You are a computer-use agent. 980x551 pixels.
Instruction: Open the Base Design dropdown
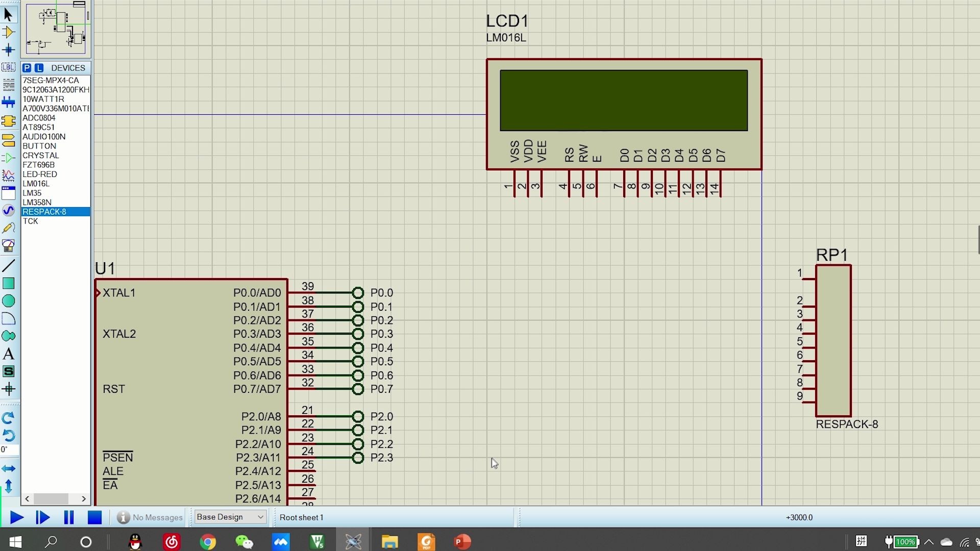(230, 517)
